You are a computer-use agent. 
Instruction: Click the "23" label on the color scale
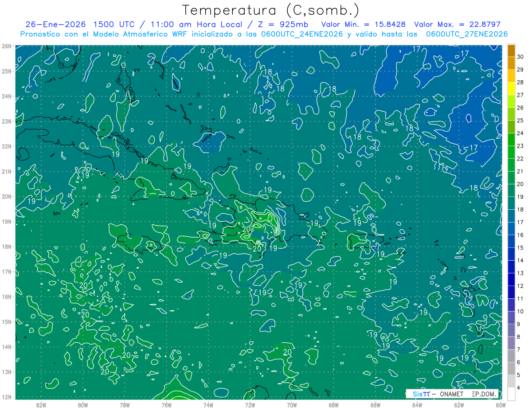point(520,146)
